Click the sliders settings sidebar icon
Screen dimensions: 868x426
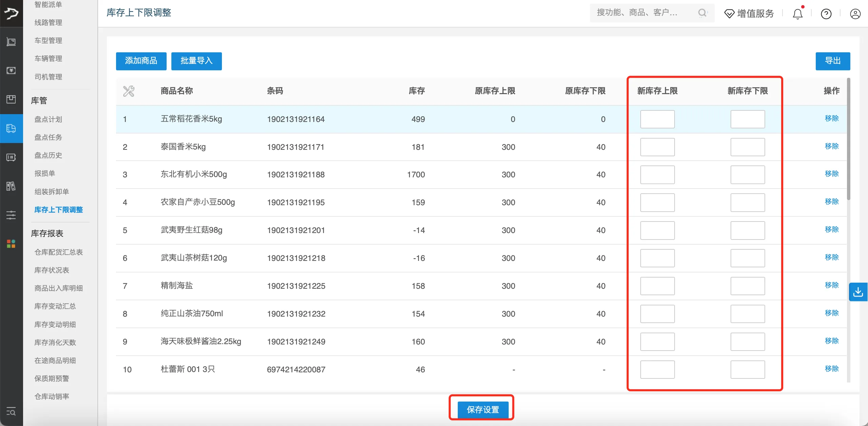(x=11, y=215)
